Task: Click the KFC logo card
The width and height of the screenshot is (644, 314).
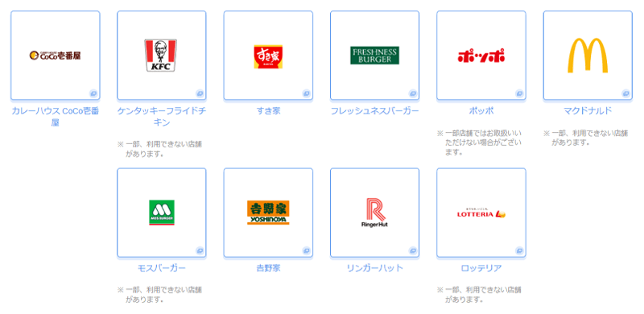Action: coord(162,56)
